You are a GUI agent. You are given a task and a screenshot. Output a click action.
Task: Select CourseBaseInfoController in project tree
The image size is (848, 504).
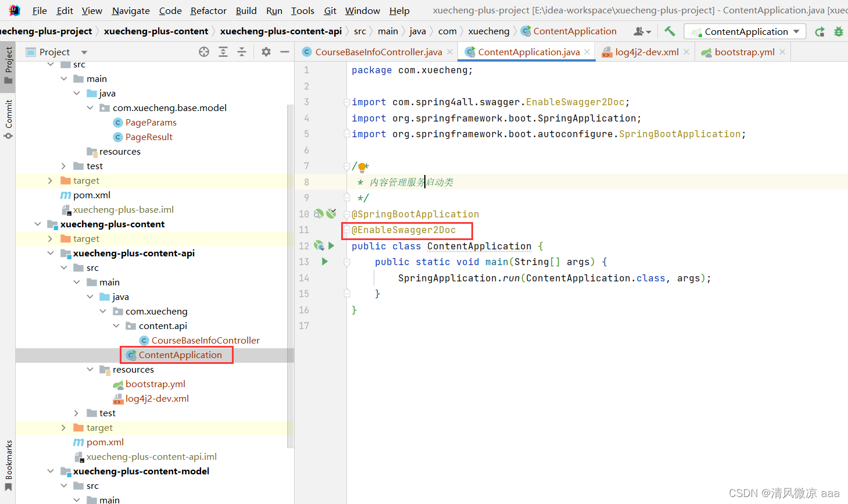tap(205, 340)
